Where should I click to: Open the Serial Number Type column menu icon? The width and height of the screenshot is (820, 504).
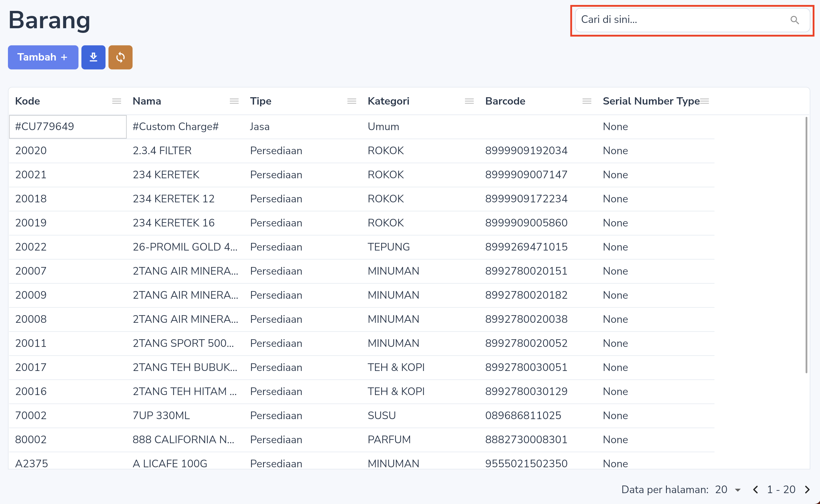tap(704, 101)
